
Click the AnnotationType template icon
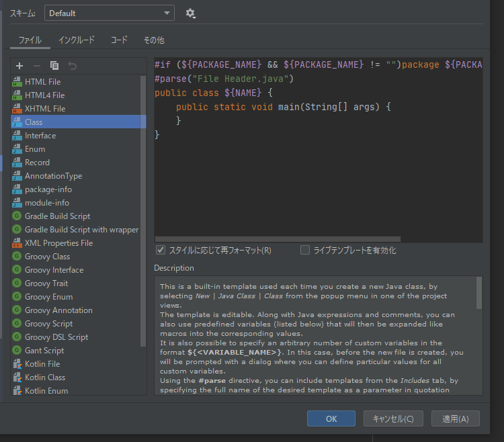17,176
